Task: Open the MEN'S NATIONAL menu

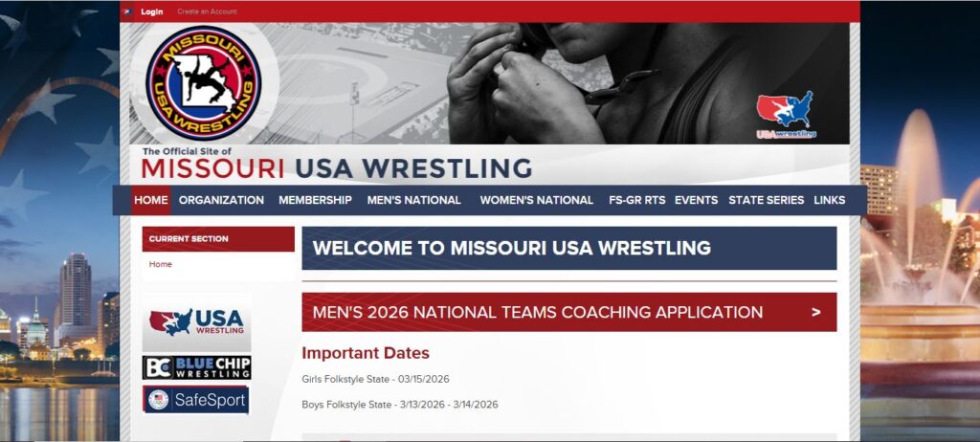Action: (413, 200)
